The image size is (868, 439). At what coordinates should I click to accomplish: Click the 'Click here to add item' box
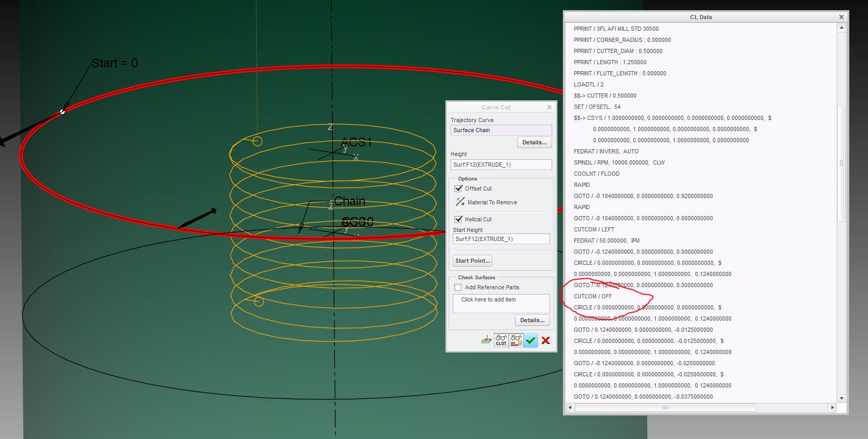[501, 304]
